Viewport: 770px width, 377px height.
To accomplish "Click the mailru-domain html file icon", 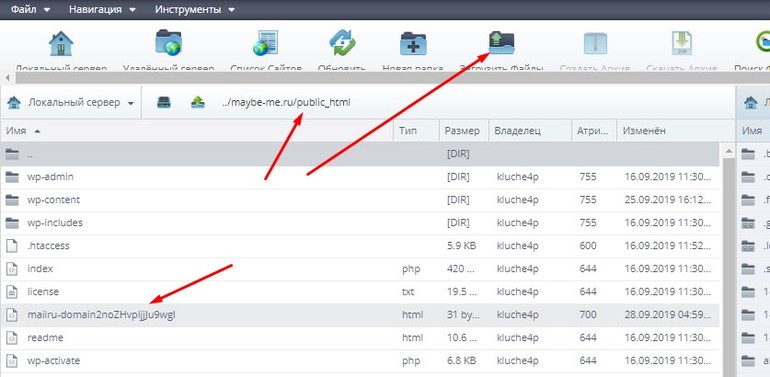I will [12, 315].
